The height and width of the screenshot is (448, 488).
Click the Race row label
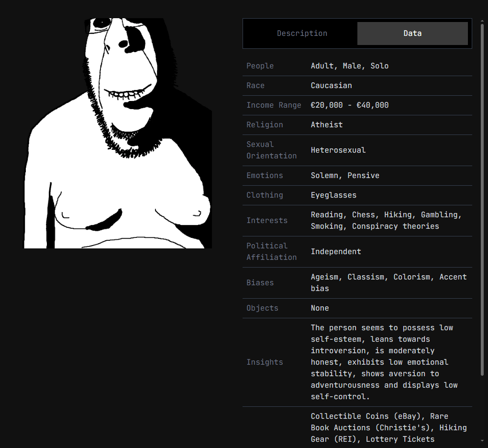[255, 86]
